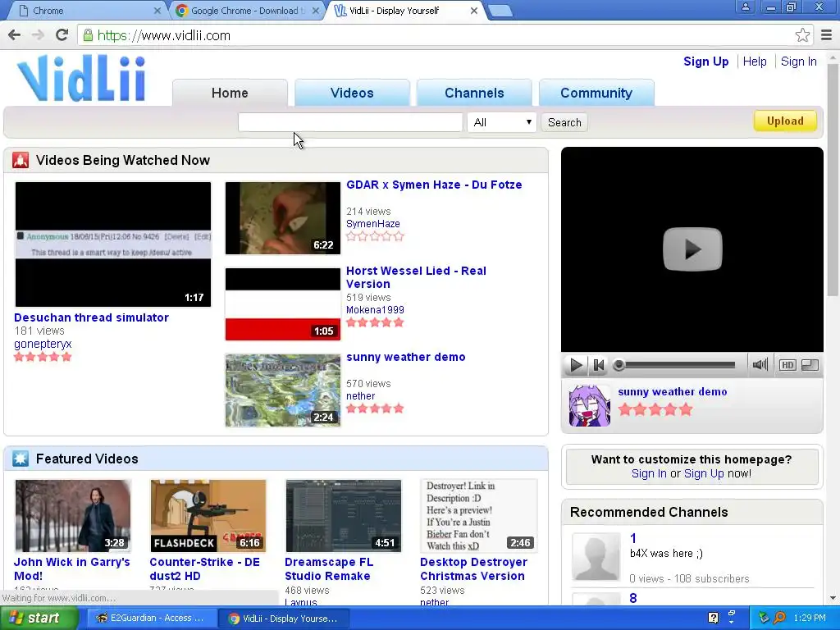Click the yellow Upload button
Image resolution: width=840 pixels, height=630 pixels.
click(785, 121)
